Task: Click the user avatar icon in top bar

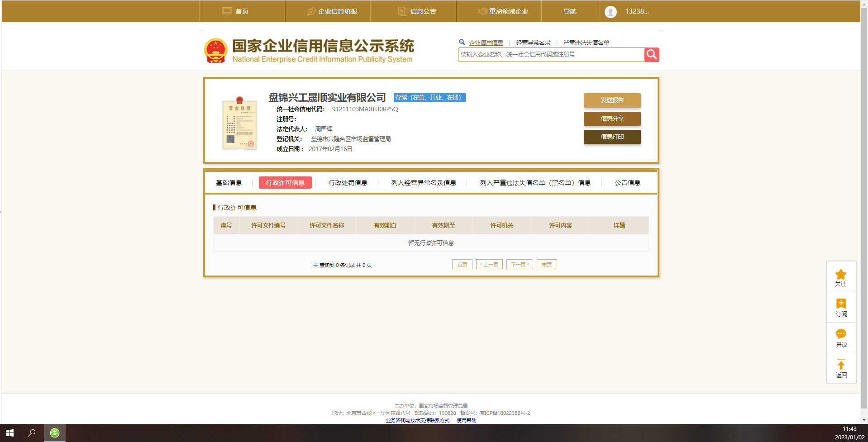Action: pos(610,12)
